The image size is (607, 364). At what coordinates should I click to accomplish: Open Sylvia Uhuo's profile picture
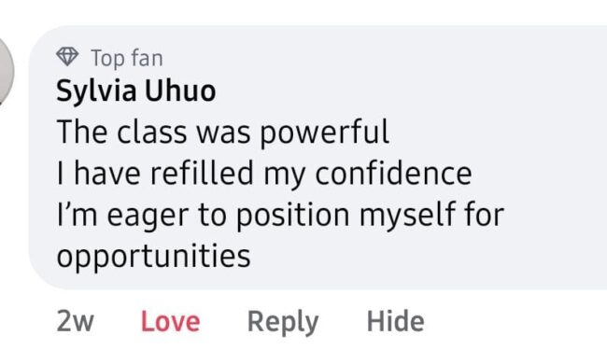[x=7, y=71]
